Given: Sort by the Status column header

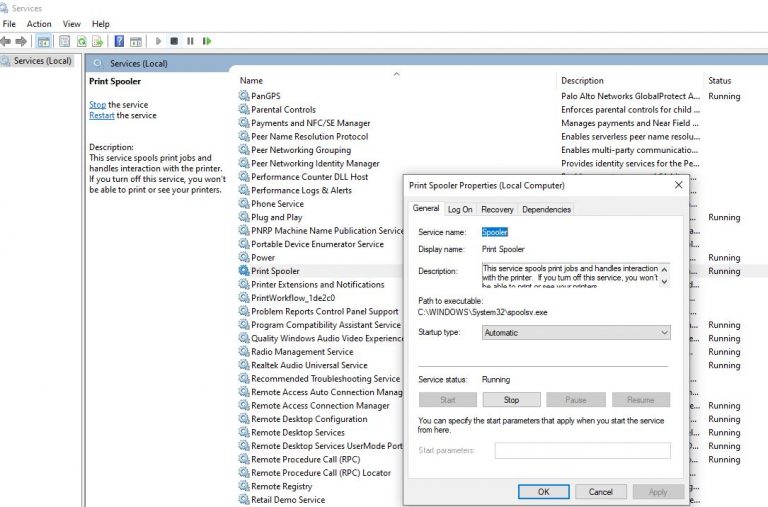Looking at the screenshot, I should 720,80.
